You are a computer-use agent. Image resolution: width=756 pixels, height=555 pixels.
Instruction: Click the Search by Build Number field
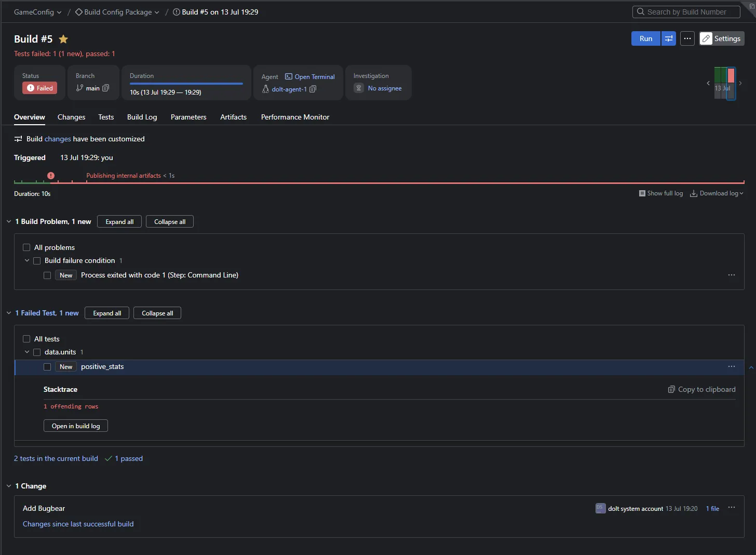pyautogui.click(x=686, y=11)
